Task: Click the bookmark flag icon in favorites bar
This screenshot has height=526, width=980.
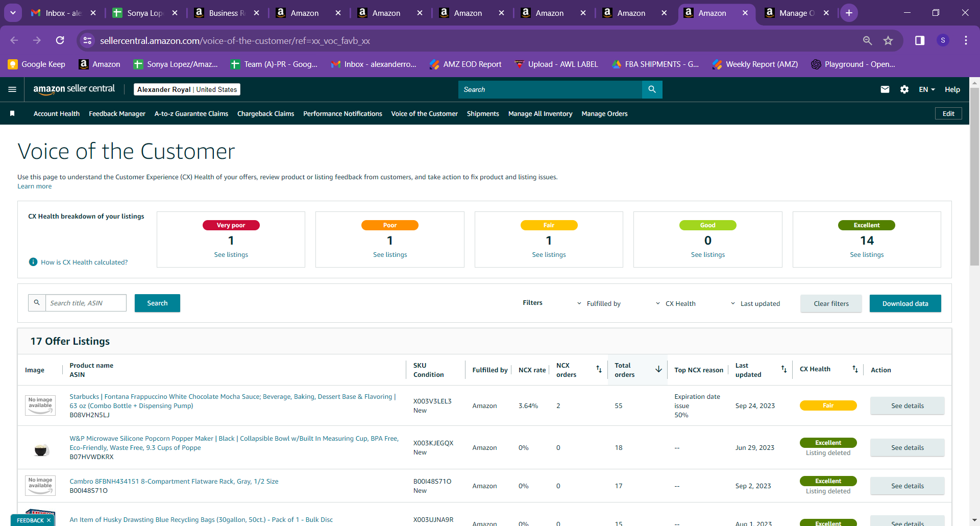Action: 12,113
